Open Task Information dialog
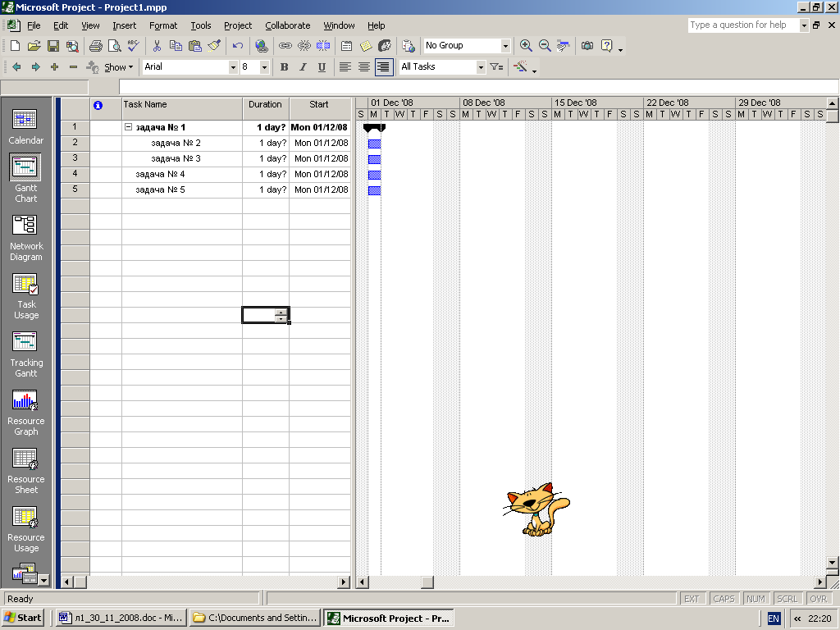The width and height of the screenshot is (840, 630). click(347, 46)
